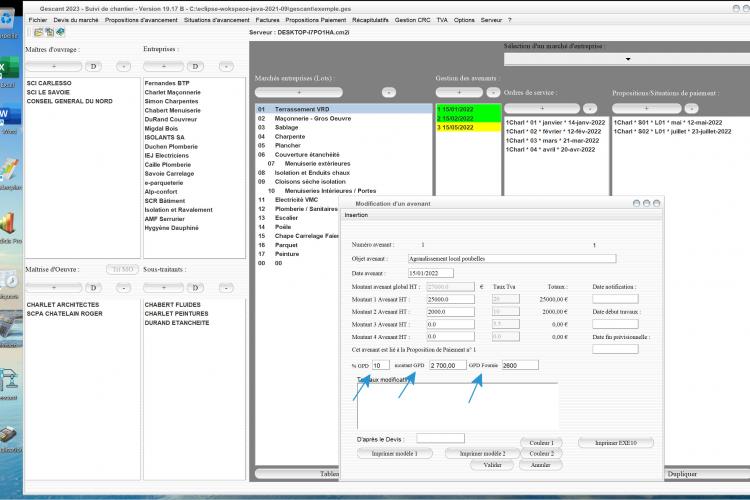The height and width of the screenshot is (500, 750).
Task: Click the Date notification input field
Action: tap(615, 299)
